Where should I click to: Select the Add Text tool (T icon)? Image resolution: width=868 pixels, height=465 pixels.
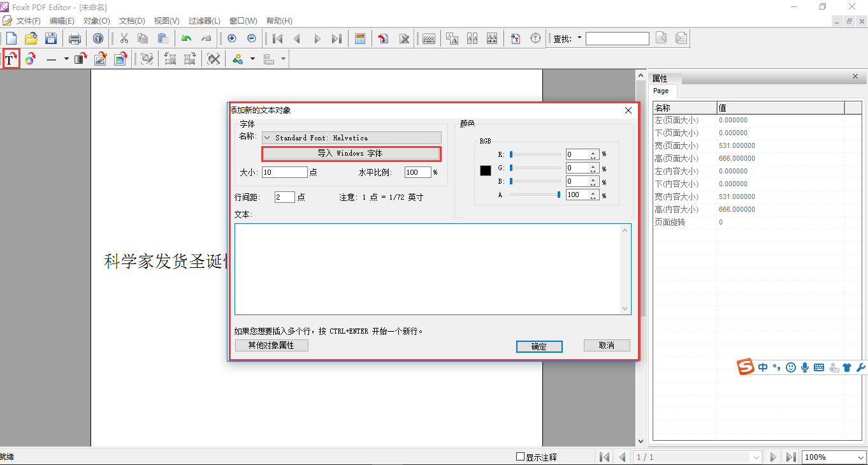11,59
